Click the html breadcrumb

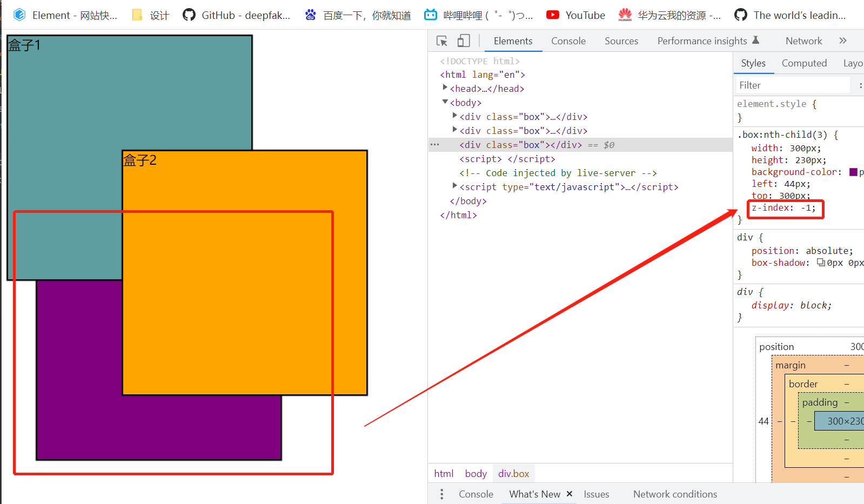tap(444, 473)
